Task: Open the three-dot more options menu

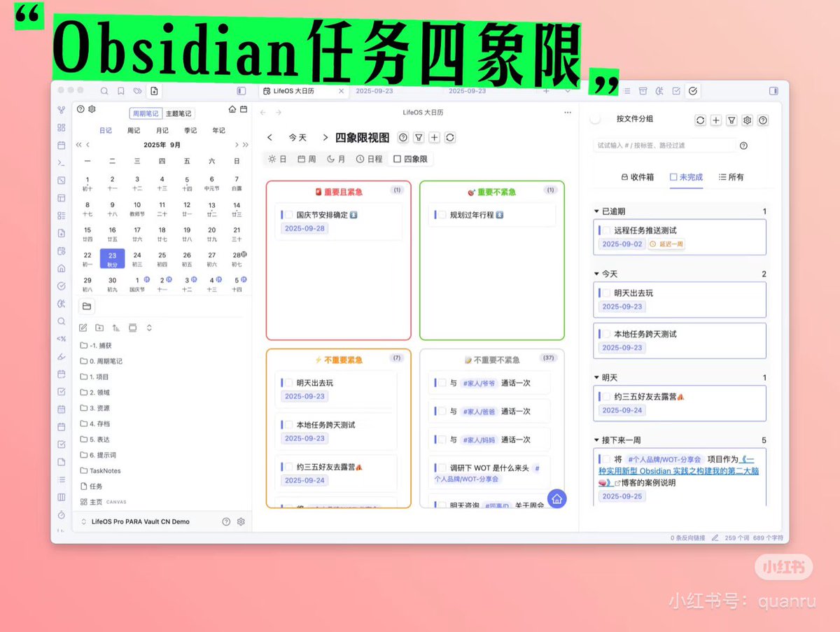Action: coord(568,113)
